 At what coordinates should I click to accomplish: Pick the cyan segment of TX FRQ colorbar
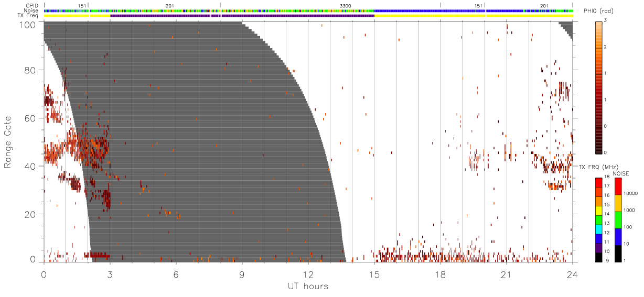(x=599, y=229)
